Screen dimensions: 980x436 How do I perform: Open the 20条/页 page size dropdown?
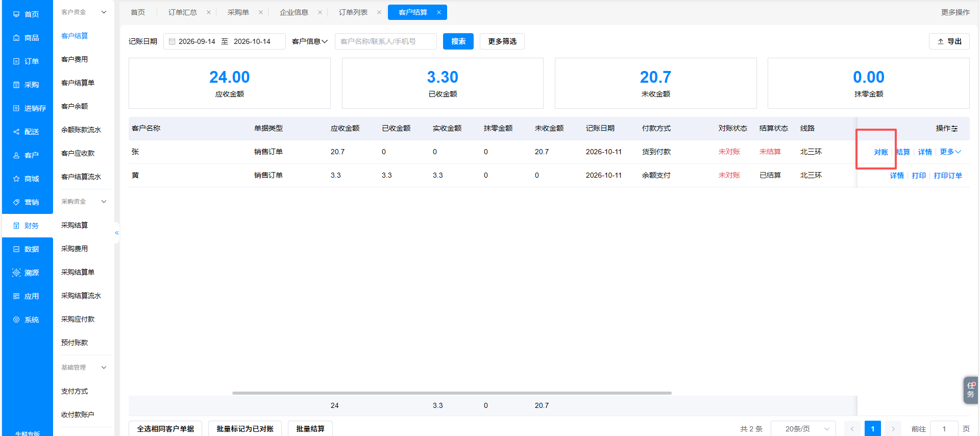(803, 429)
